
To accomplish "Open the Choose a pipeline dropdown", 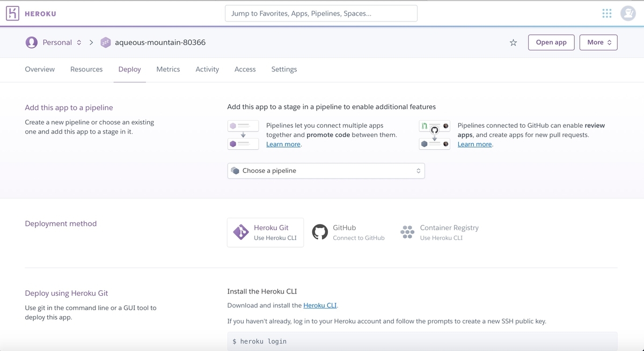I will pos(326,171).
